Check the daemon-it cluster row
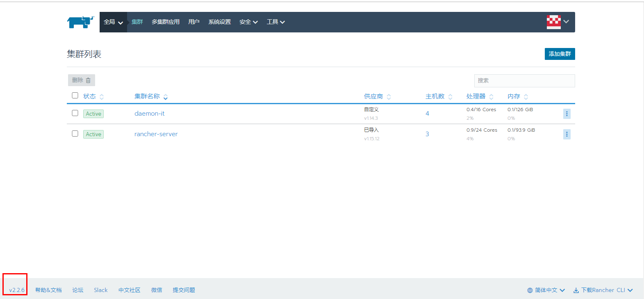644x299 pixels. [75, 113]
